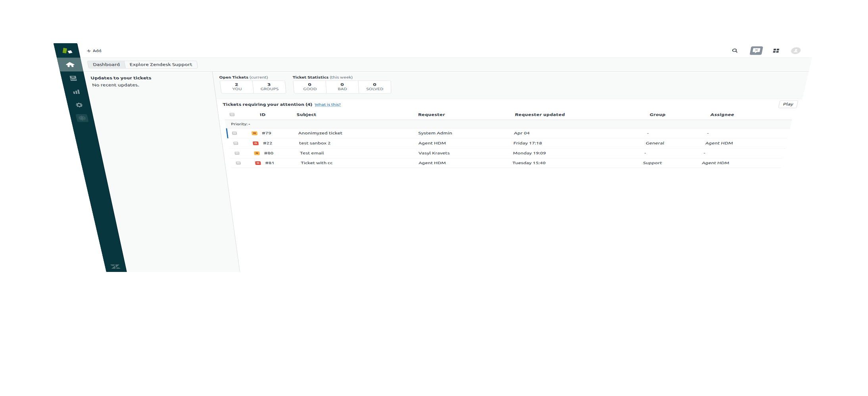Check the box for ticket #81
This screenshot has width=868, height=396.
(238, 163)
